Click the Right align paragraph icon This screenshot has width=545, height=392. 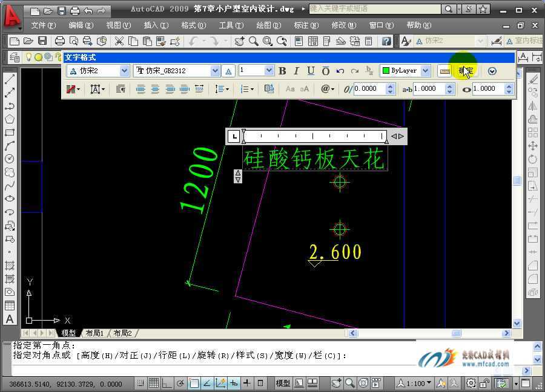(x=170, y=90)
